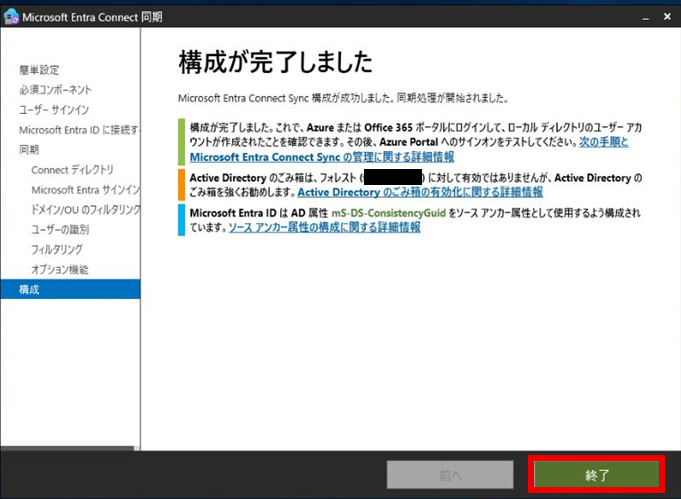
Task: Open the ソース アンカー属性の構成 details link
Action: point(324,227)
